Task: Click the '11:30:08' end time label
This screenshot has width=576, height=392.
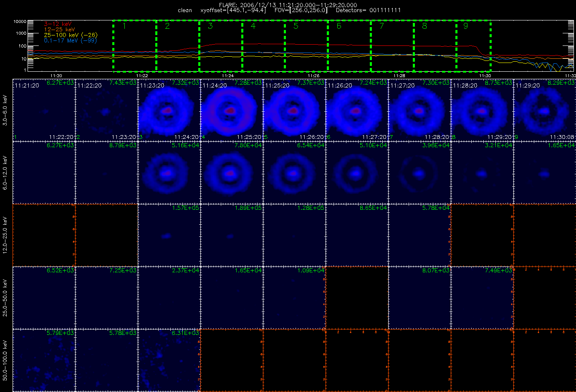Action: pos(562,137)
